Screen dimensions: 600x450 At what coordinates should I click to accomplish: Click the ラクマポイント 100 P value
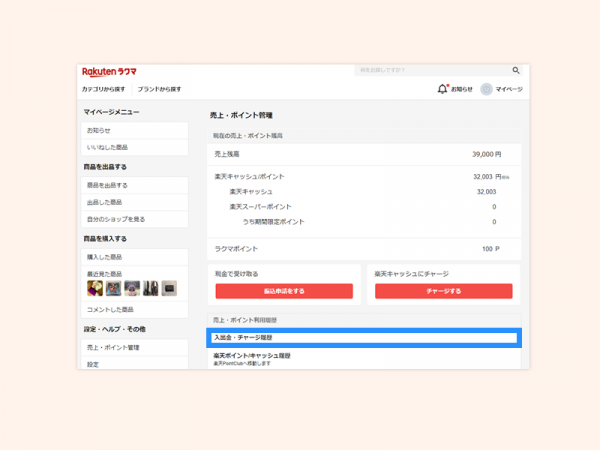tap(491, 249)
